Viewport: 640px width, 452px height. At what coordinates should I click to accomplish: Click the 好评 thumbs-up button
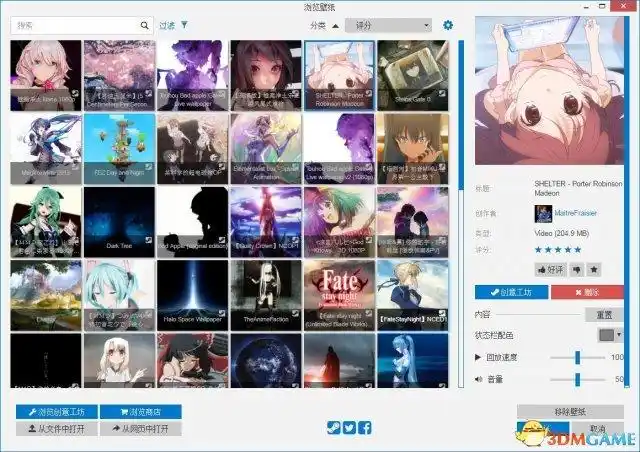coord(551,269)
